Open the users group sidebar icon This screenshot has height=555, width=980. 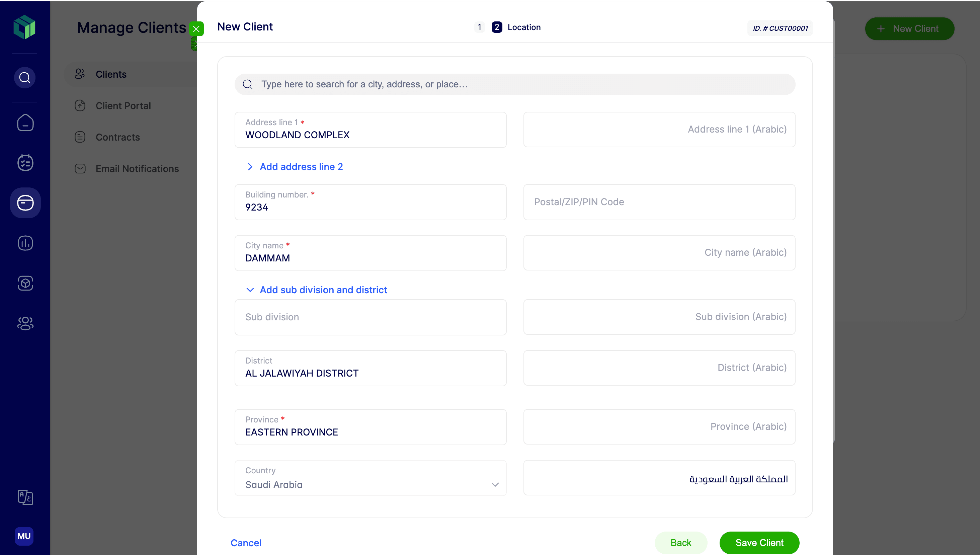tap(25, 323)
